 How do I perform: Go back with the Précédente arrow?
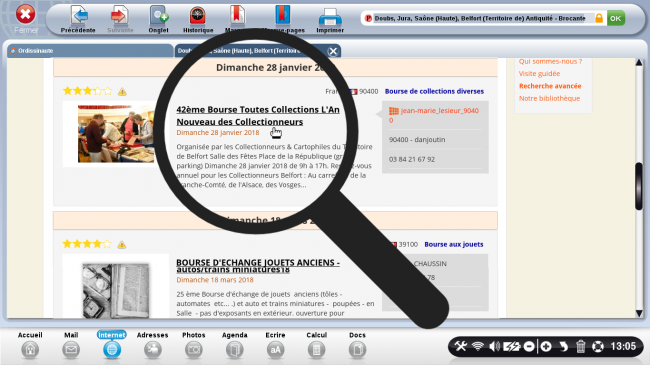(x=78, y=19)
